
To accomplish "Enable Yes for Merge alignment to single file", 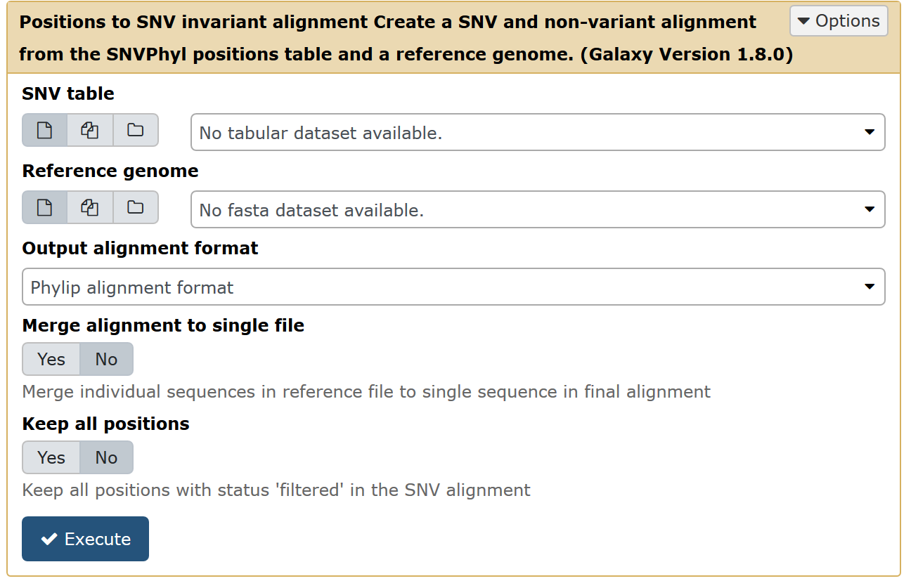I will (x=50, y=359).
